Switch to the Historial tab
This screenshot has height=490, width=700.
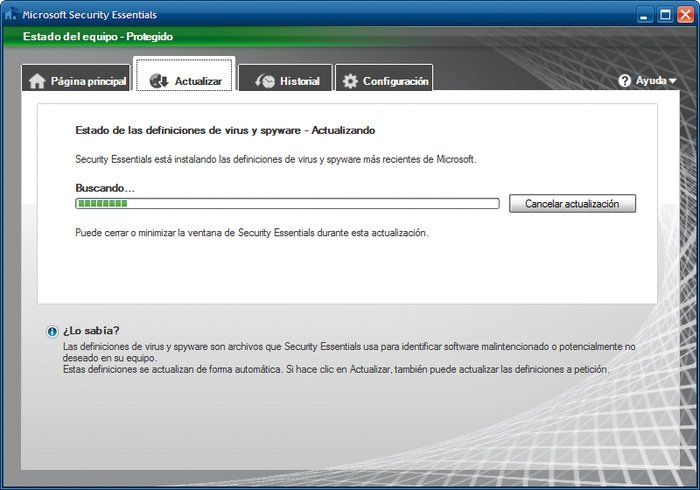click(x=285, y=79)
